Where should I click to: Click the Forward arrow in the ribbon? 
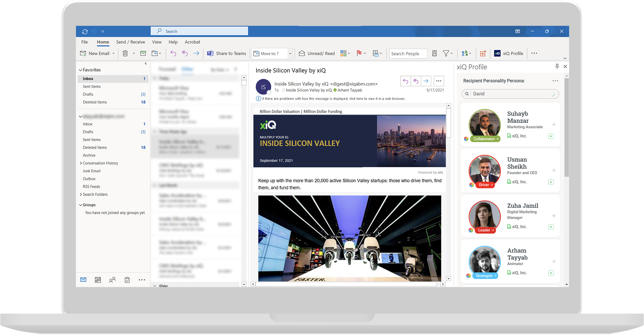pos(196,53)
